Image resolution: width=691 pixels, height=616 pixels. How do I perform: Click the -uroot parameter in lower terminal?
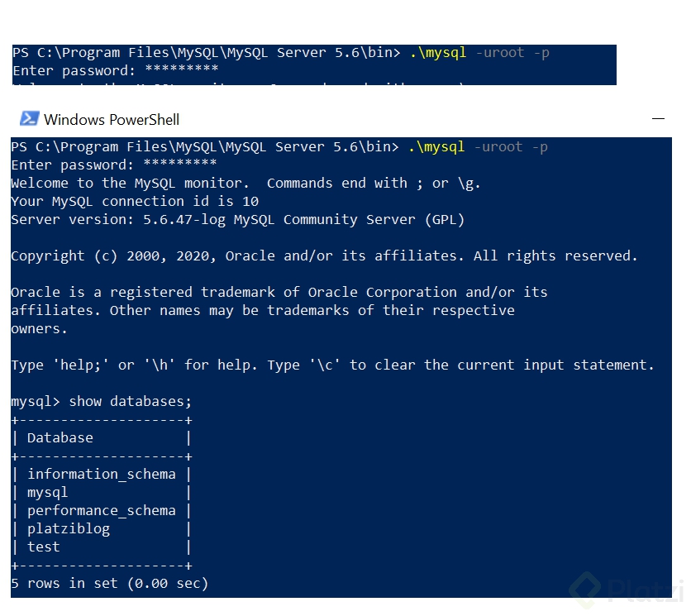(x=498, y=146)
